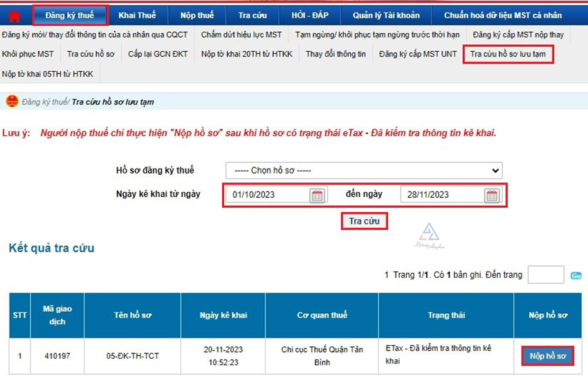
Task: Expand the Hồ sơ đăng ký thuế dropdown
Action: [364, 171]
